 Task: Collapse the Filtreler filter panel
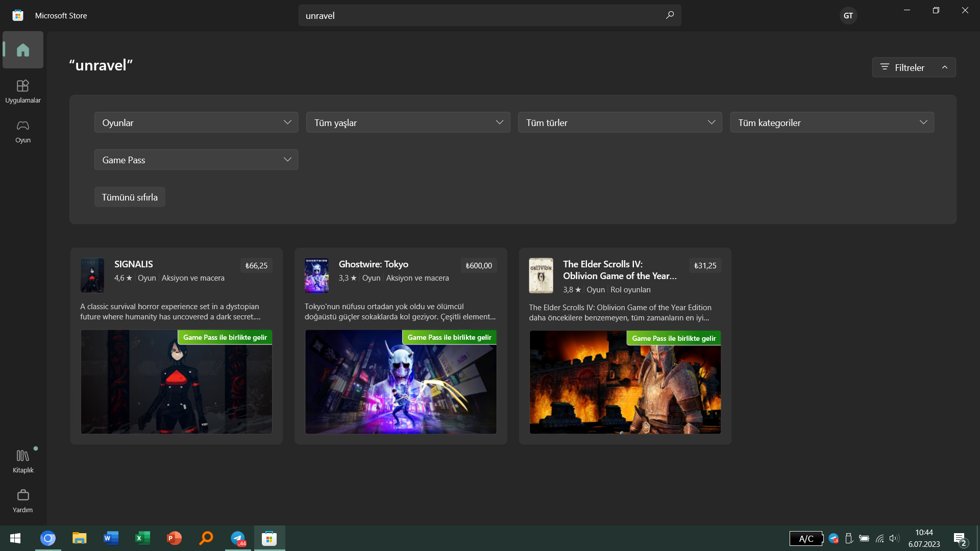point(914,67)
